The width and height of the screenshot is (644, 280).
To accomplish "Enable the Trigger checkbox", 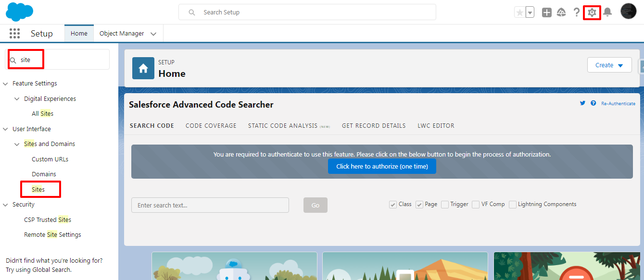I will click(445, 205).
